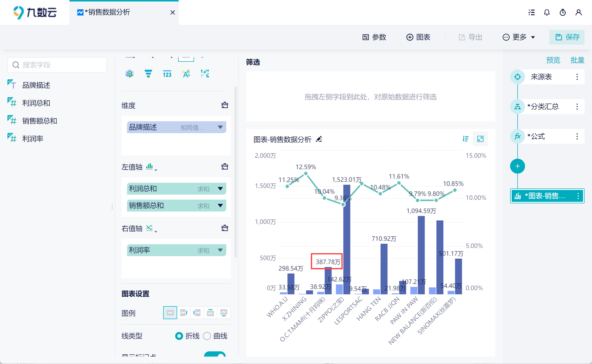Edit the chart title pencil icon
The image size is (592, 364).
click(319, 139)
